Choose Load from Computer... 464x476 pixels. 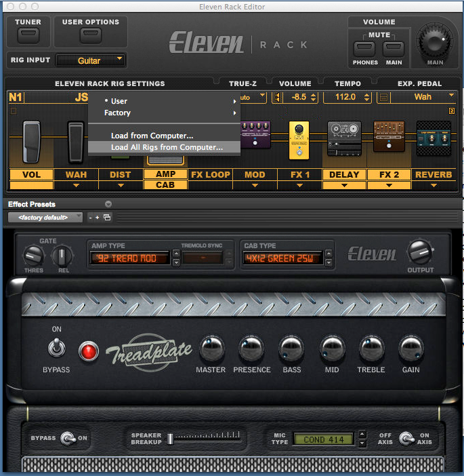pos(164,136)
